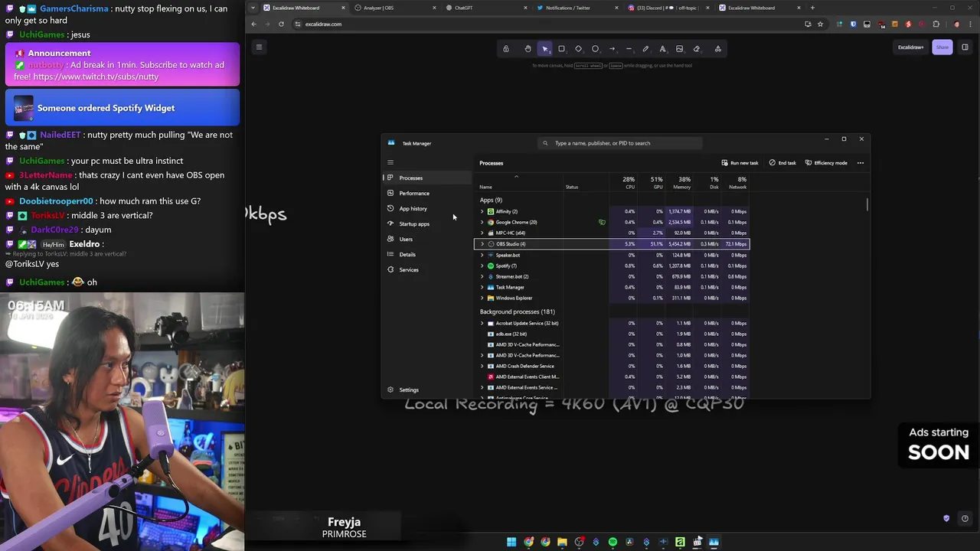Click the Excalidraw+ button
This screenshot has width=980, height=551.
point(910,47)
